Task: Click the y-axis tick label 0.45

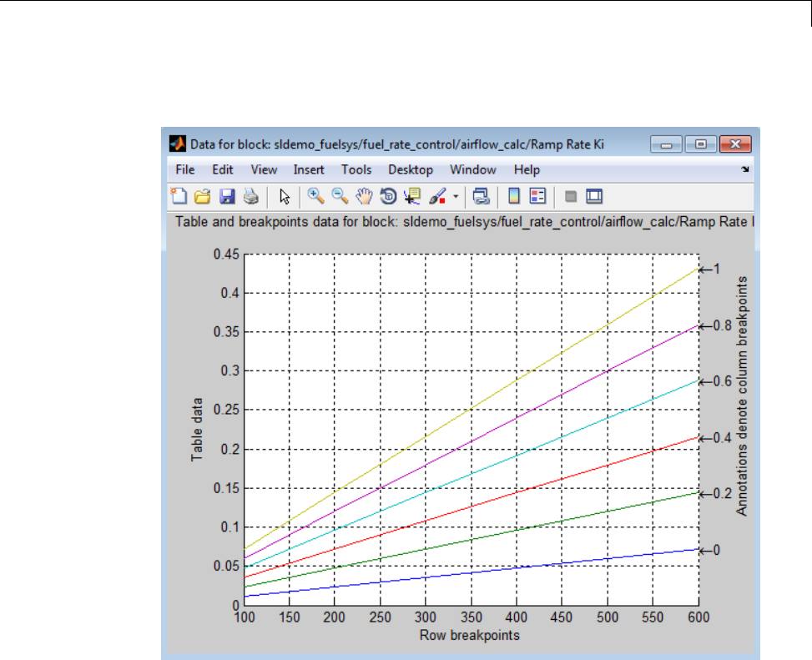Action: pos(226,254)
